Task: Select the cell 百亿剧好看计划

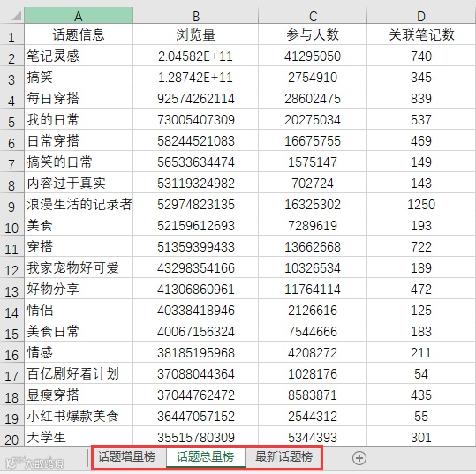Action: pos(79,373)
